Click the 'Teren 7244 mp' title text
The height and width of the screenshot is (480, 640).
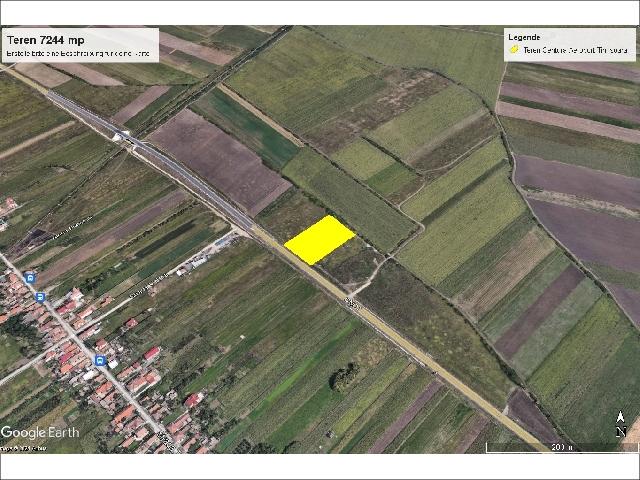pyautogui.click(x=45, y=39)
